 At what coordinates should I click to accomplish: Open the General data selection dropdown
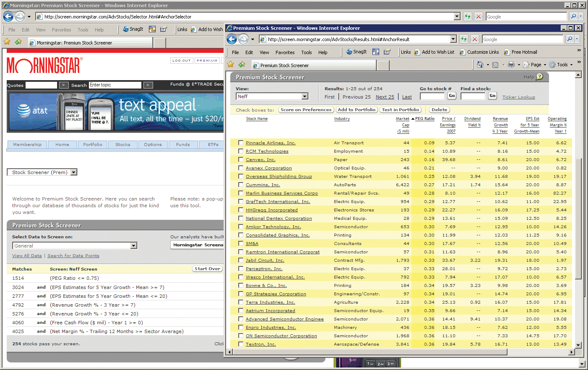coord(134,246)
